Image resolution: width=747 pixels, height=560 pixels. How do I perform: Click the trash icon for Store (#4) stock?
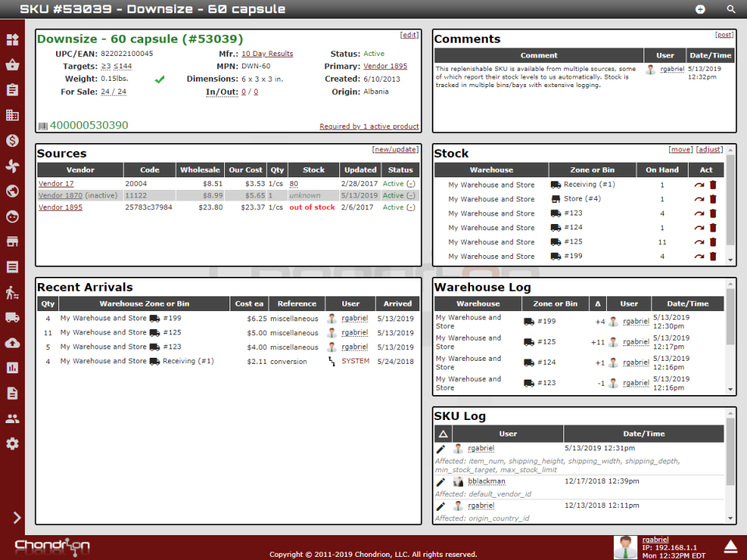click(x=714, y=199)
